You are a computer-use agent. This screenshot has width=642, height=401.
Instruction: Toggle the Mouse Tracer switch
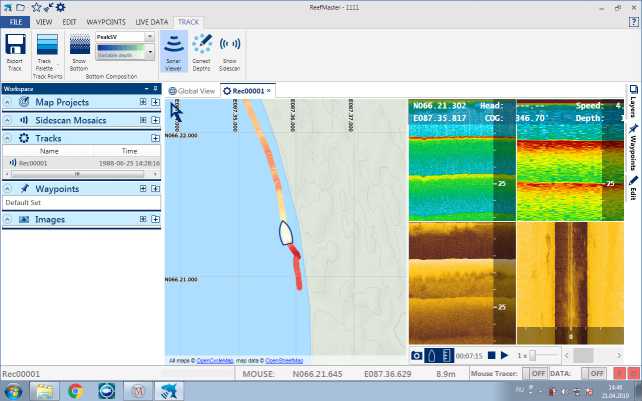538,373
